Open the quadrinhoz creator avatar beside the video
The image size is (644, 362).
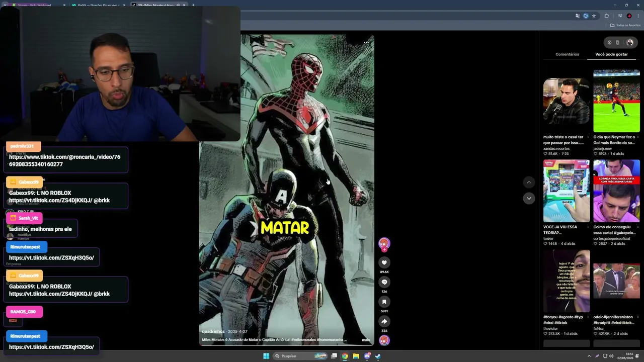pyautogui.click(x=384, y=243)
